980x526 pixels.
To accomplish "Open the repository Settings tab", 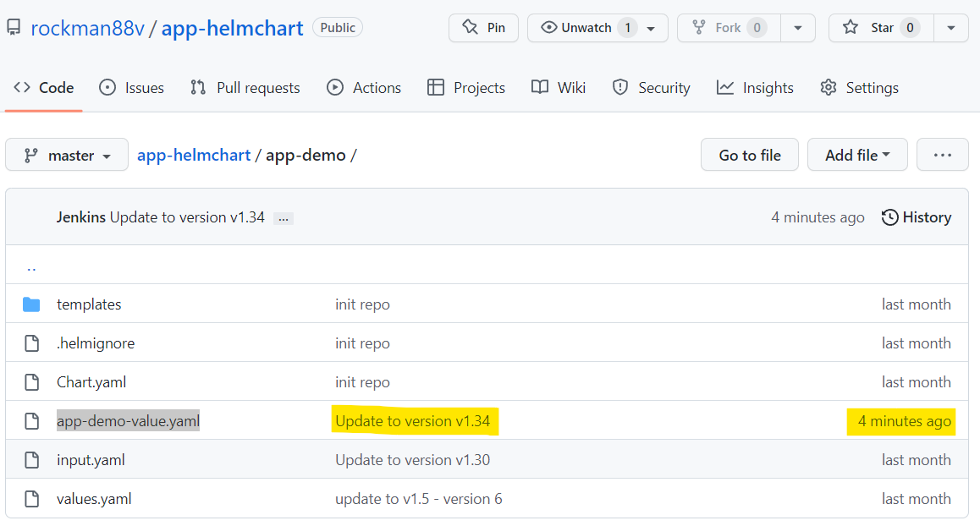I will click(x=859, y=88).
